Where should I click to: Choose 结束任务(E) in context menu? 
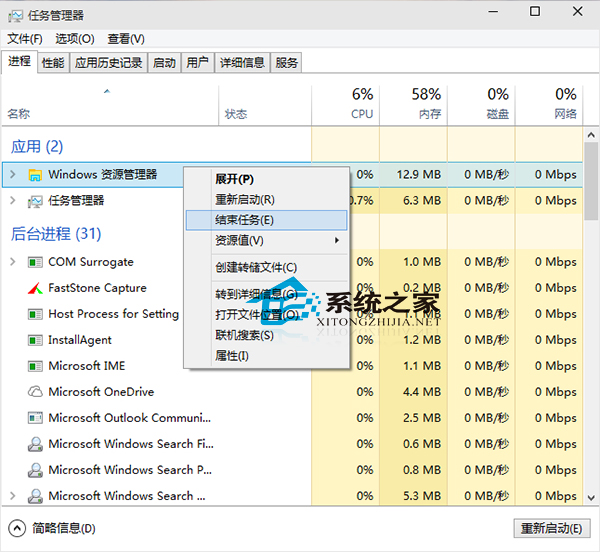266,220
